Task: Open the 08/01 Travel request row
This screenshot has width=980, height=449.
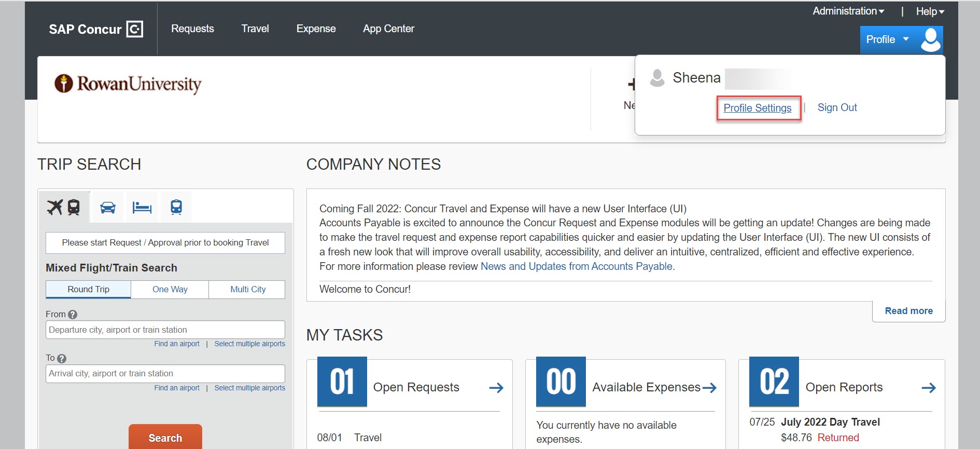Action: point(350,438)
